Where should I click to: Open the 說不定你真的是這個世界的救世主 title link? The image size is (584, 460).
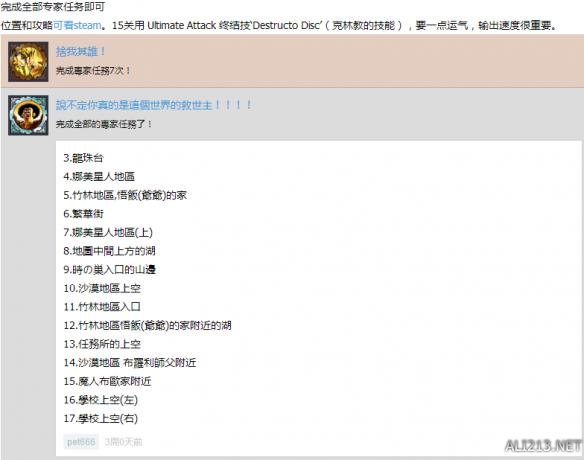pos(154,105)
